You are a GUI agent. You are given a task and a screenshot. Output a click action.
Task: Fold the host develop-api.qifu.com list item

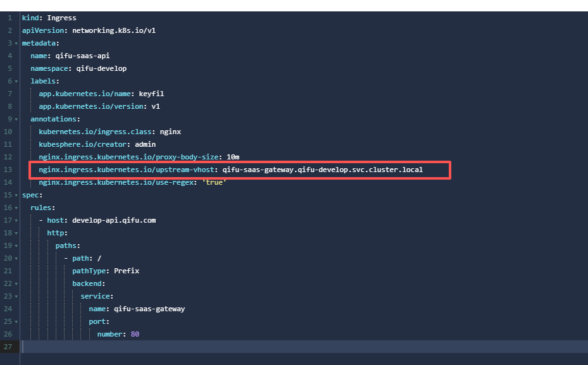click(16, 220)
